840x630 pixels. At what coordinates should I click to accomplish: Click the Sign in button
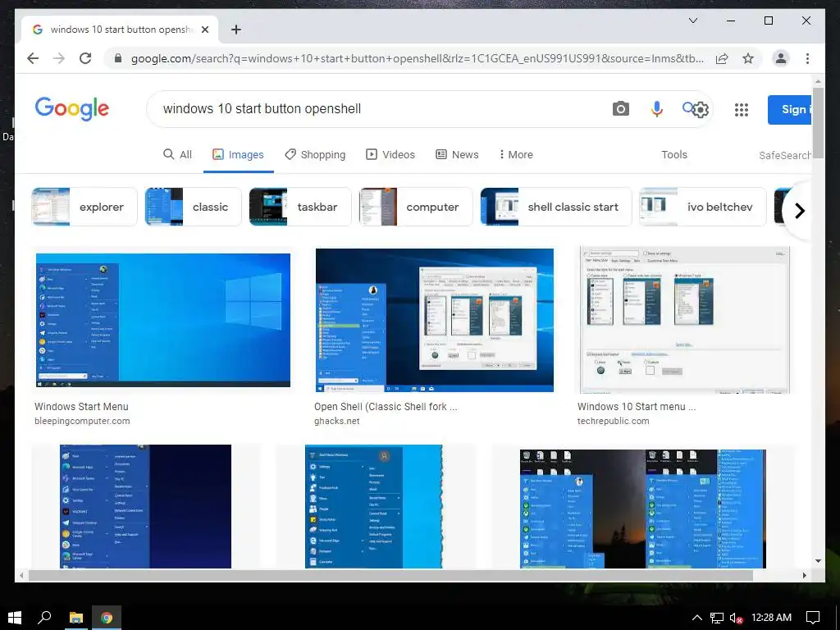point(790,109)
